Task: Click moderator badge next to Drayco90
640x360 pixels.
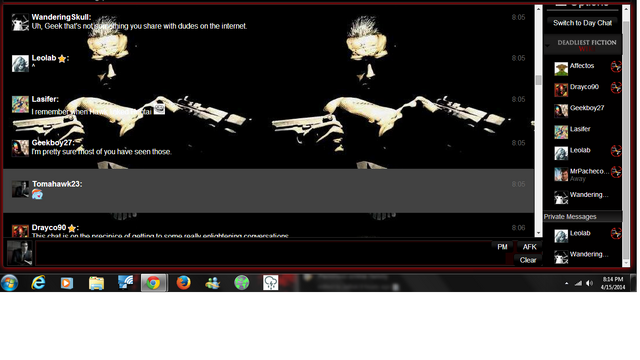Action: [616, 87]
